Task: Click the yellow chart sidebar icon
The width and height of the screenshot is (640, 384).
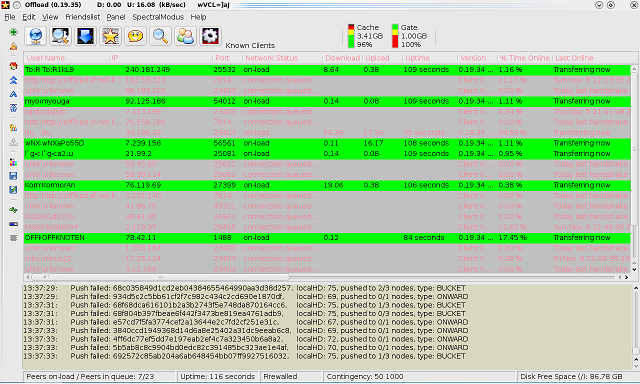Action: [x=13, y=128]
